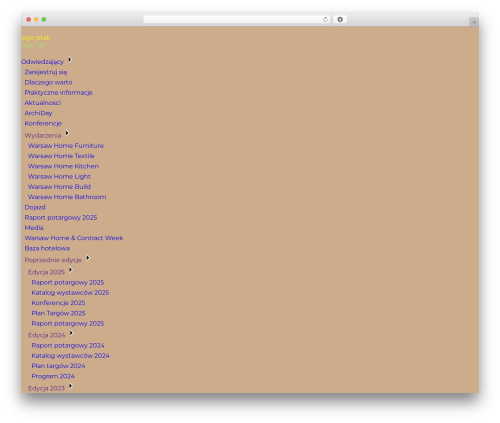Open the Poprzednie edycje menu item
The image size is (500, 423).
point(53,260)
